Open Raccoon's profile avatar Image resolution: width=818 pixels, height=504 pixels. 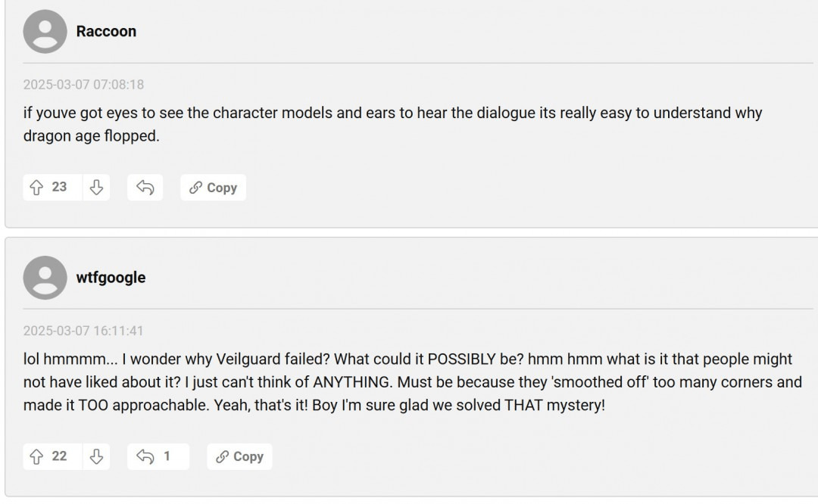click(x=45, y=32)
